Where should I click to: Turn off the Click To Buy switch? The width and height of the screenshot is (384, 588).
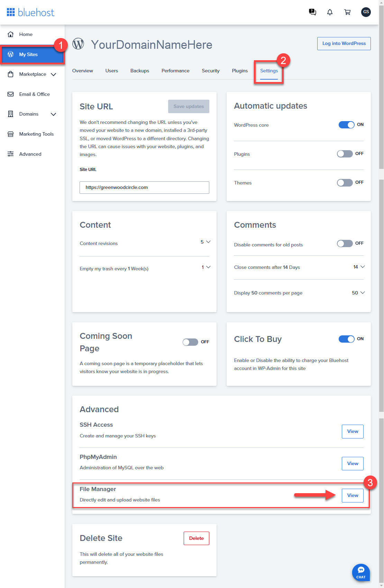(x=346, y=339)
